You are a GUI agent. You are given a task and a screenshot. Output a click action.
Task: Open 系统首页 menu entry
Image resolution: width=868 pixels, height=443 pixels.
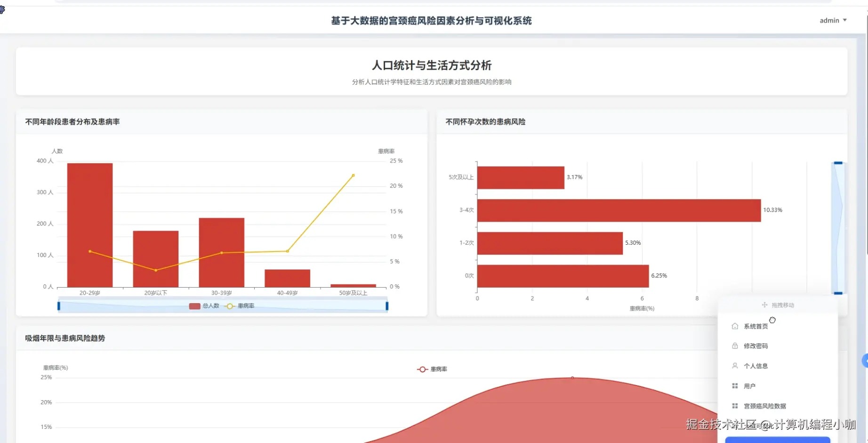pos(778,326)
